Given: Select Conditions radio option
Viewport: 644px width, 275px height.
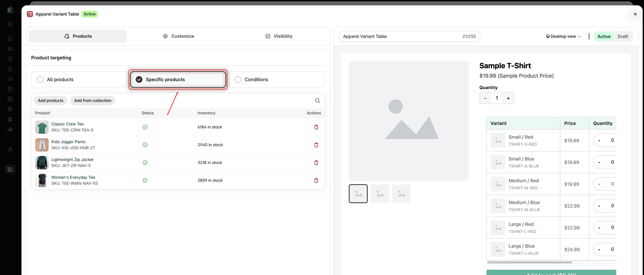Looking at the screenshot, I should coord(277,79).
